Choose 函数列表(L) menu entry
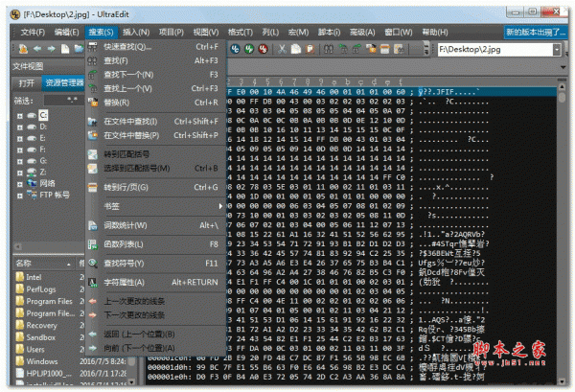 [x=156, y=244]
